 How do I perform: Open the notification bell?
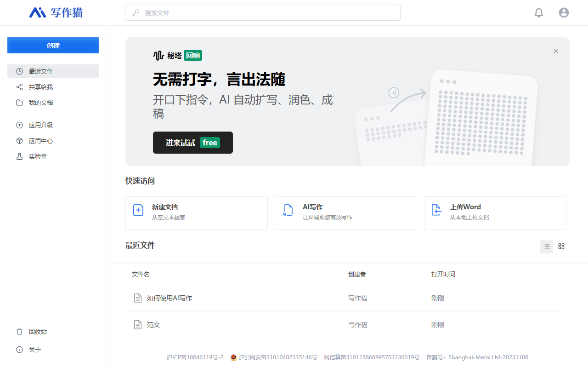coord(538,12)
